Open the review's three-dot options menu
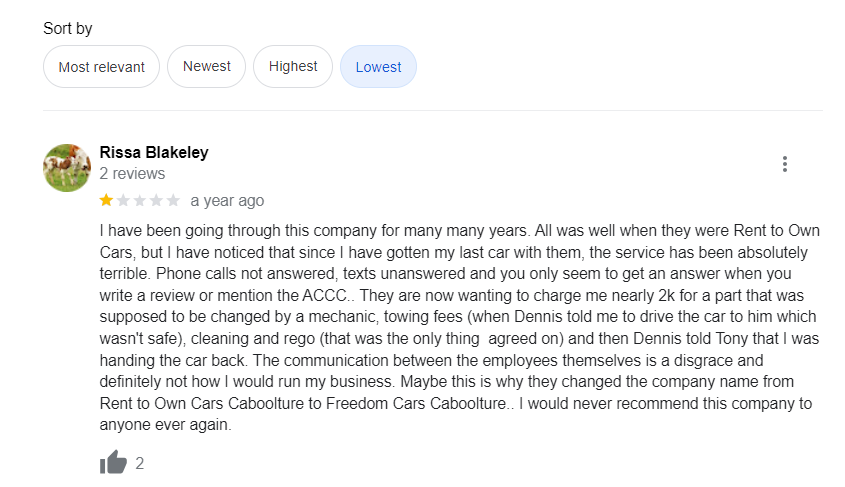The image size is (845, 487). tap(785, 164)
